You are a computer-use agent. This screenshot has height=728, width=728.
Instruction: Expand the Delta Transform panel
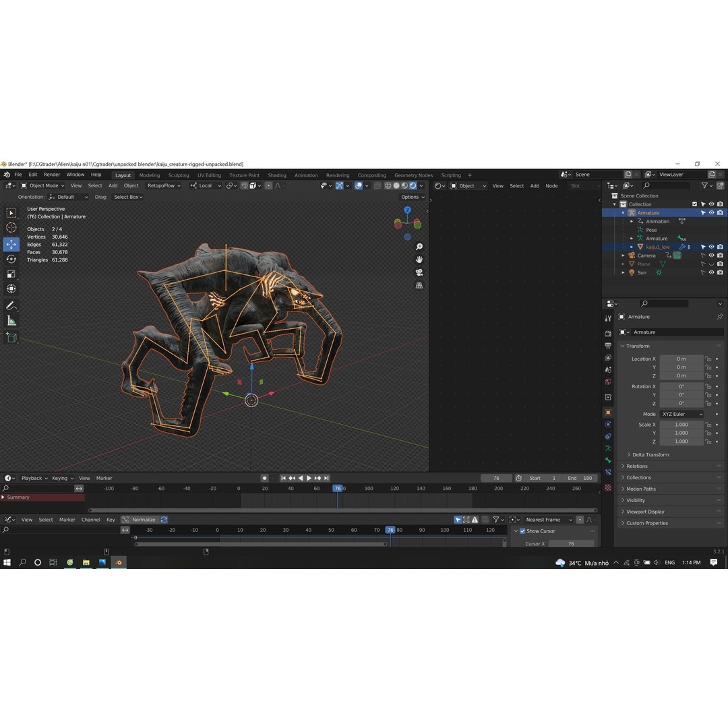click(x=650, y=455)
